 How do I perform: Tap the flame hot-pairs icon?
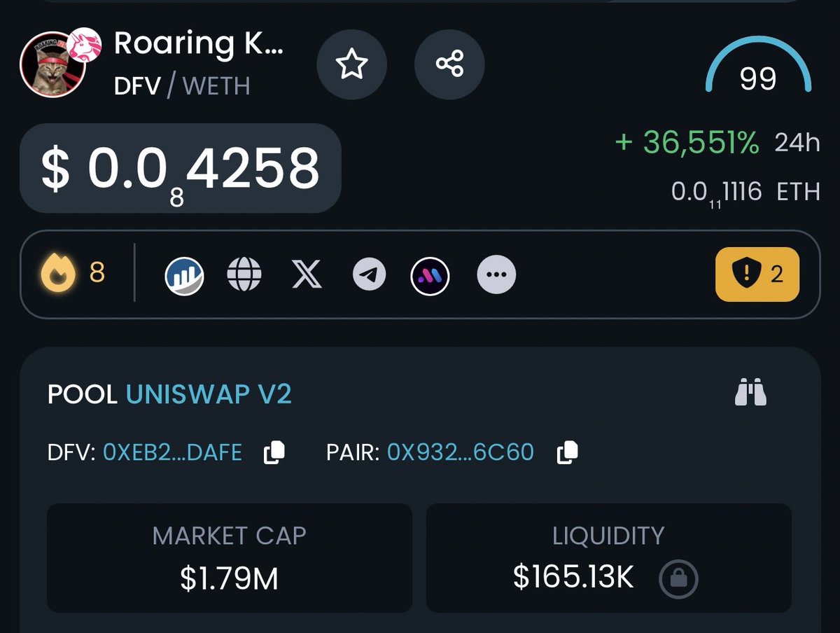point(58,274)
